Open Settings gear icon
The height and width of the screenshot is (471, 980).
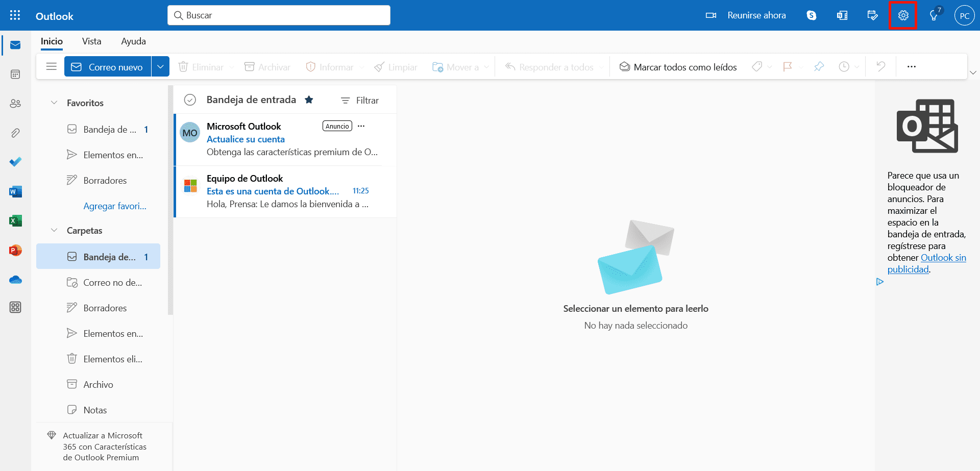point(903,15)
